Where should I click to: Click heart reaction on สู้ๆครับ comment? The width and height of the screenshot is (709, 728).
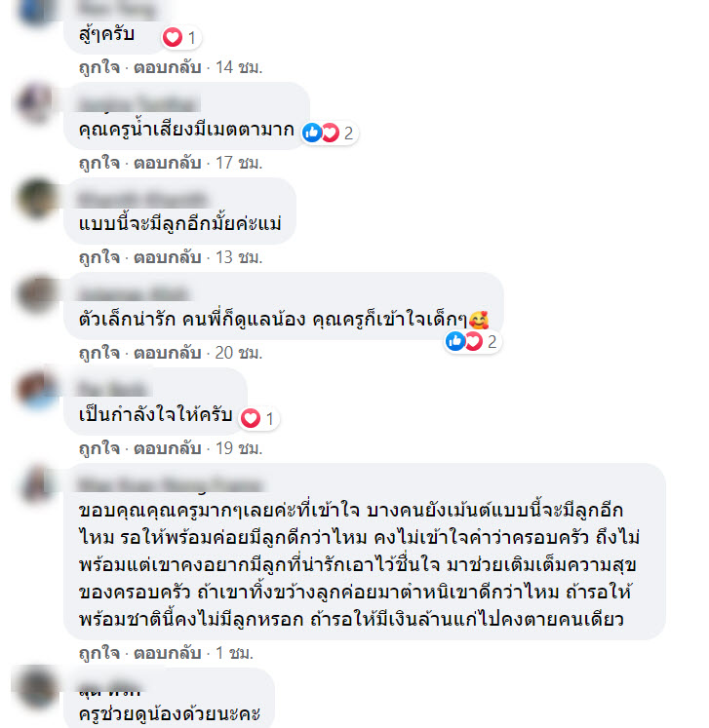pyautogui.click(x=181, y=38)
